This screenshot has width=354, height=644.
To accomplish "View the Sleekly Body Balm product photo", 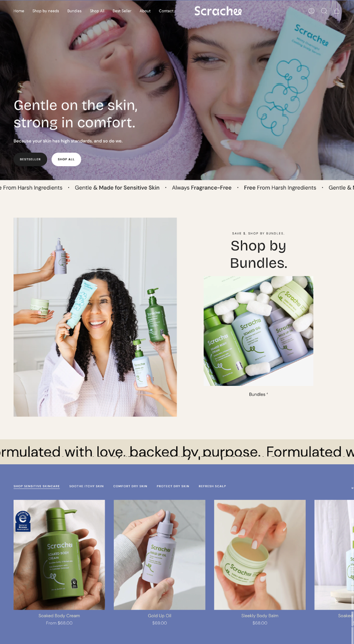I will tap(260, 555).
